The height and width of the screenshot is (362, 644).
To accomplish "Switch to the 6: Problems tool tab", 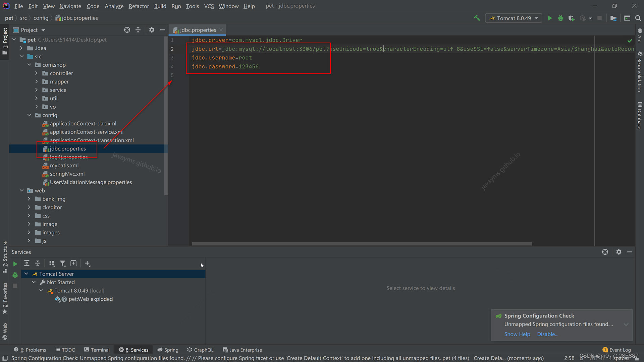I will pos(30,350).
